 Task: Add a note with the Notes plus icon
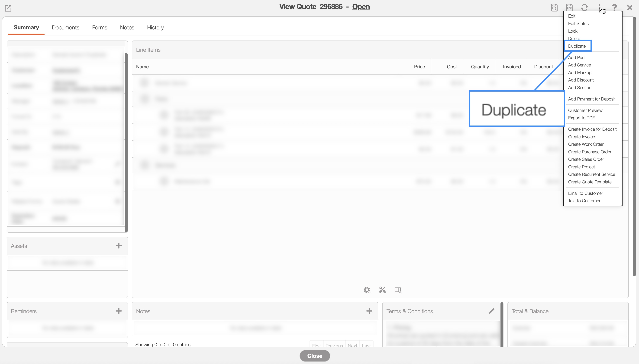[369, 311]
